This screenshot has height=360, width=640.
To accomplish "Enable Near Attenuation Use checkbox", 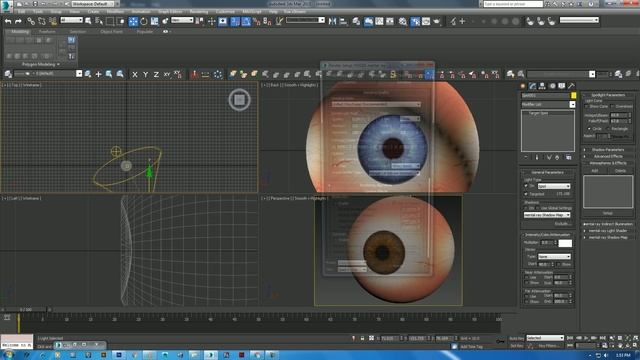I will pyautogui.click(x=527, y=278).
